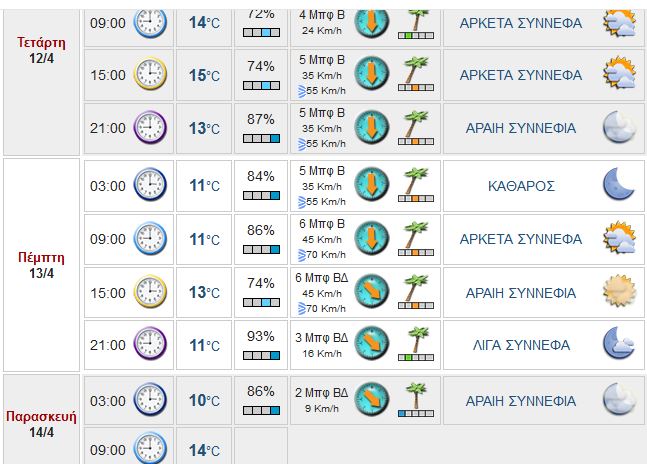Click the clock icon for Friday 09:00

pyautogui.click(x=150, y=446)
